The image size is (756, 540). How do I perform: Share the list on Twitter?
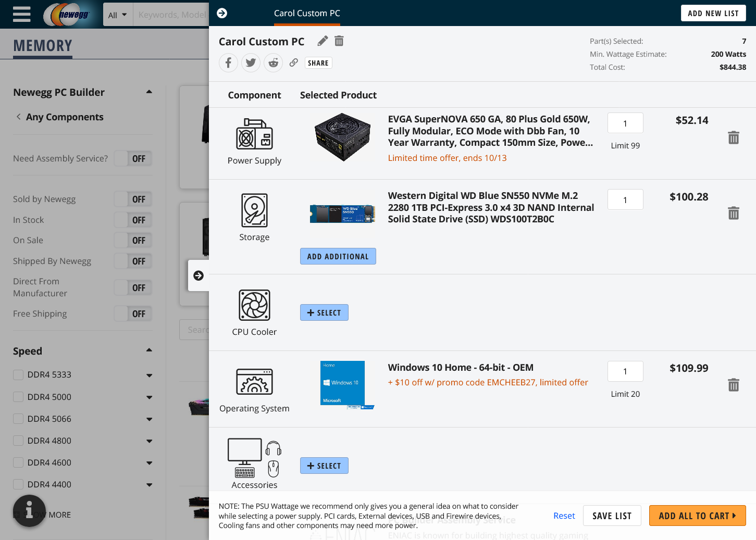tap(251, 63)
